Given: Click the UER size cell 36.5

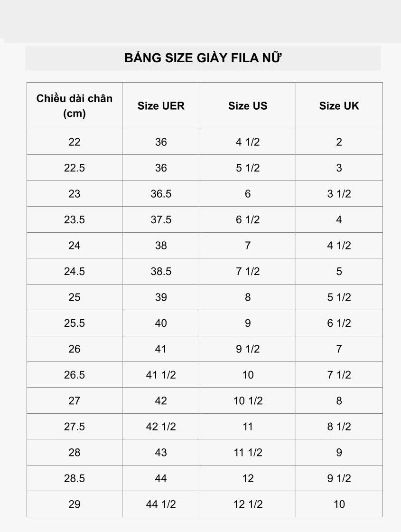Looking at the screenshot, I should point(161,194).
